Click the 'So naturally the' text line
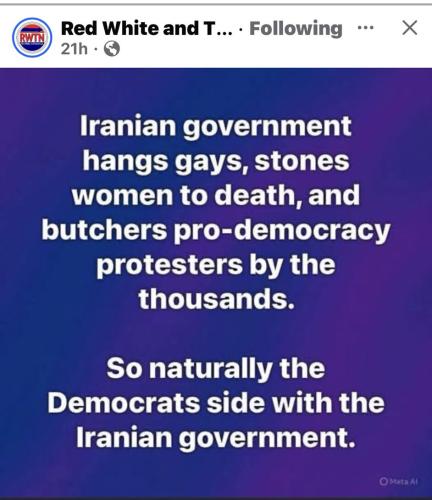This screenshot has width=432, height=500. (216, 369)
